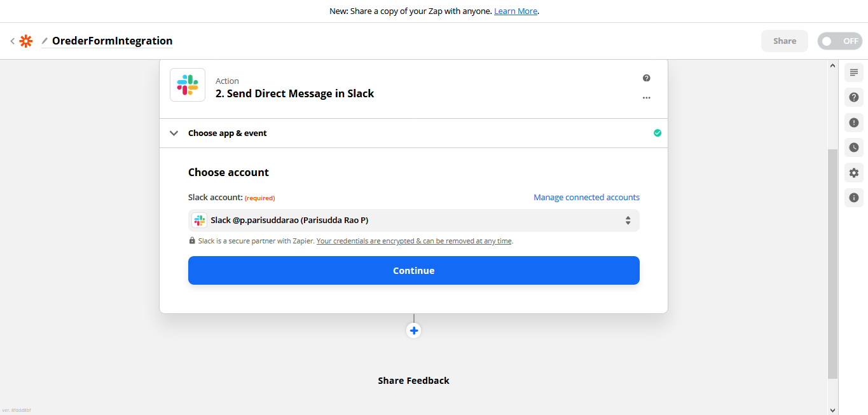Open the help icon in right sidebar
Image resolution: width=868 pixels, height=415 pixels.
coord(853,97)
